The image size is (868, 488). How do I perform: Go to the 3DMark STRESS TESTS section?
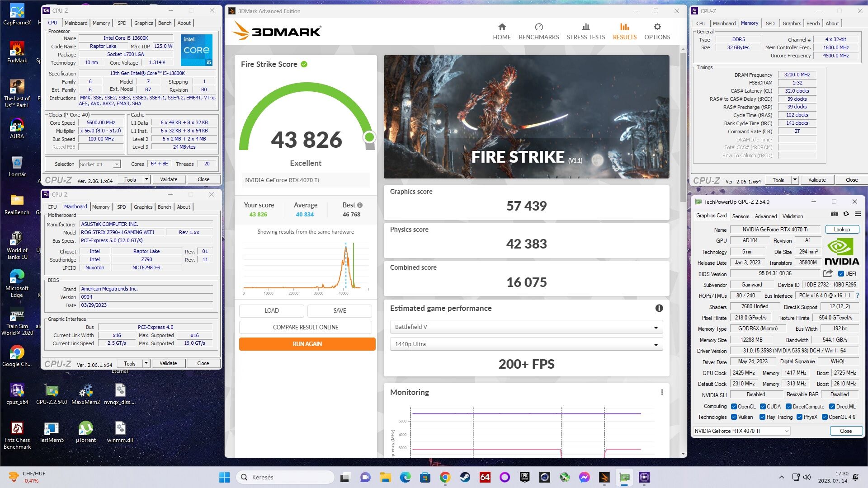click(586, 32)
